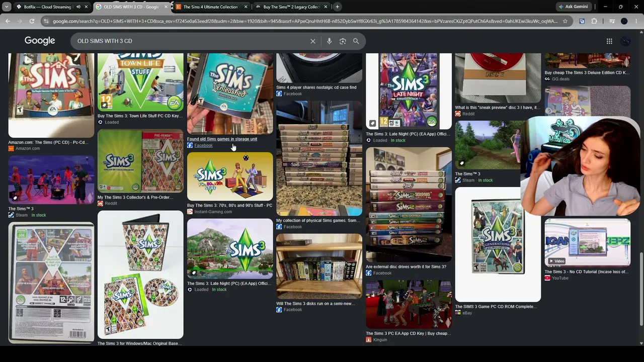Open the Sims 3 Late Night landscape image
This screenshot has height=362, width=644.
click(x=230, y=248)
